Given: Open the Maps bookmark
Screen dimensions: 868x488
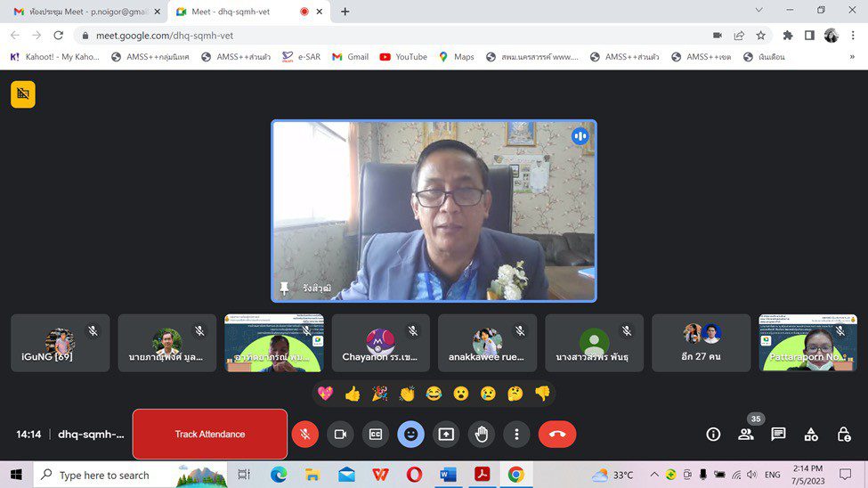Looking at the screenshot, I should tap(457, 56).
